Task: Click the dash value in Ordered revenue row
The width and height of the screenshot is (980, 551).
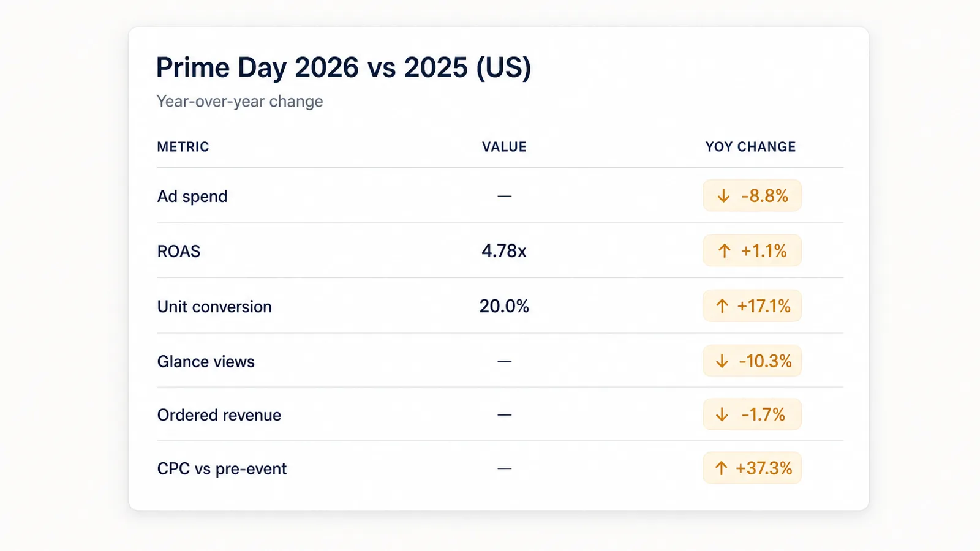Action: pyautogui.click(x=504, y=414)
